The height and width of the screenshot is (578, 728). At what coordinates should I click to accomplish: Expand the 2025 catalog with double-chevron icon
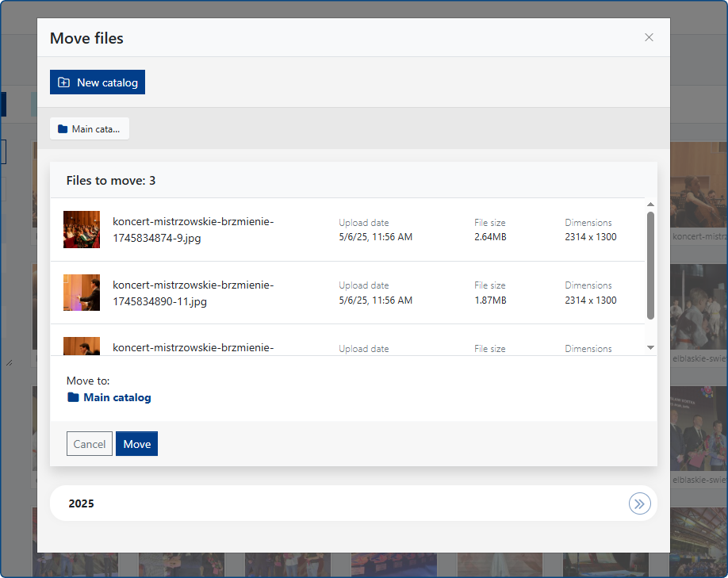(639, 503)
